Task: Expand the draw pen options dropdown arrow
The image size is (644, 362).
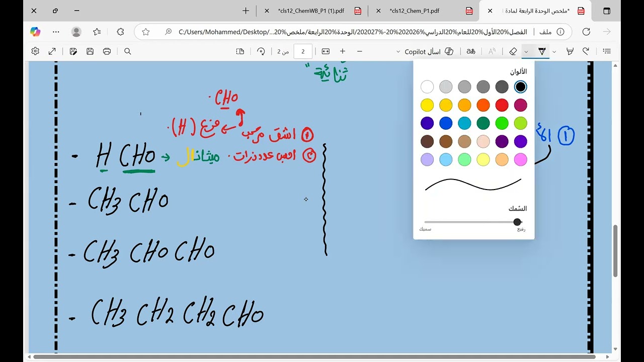Action: pyautogui.click(x=527, y=51)
